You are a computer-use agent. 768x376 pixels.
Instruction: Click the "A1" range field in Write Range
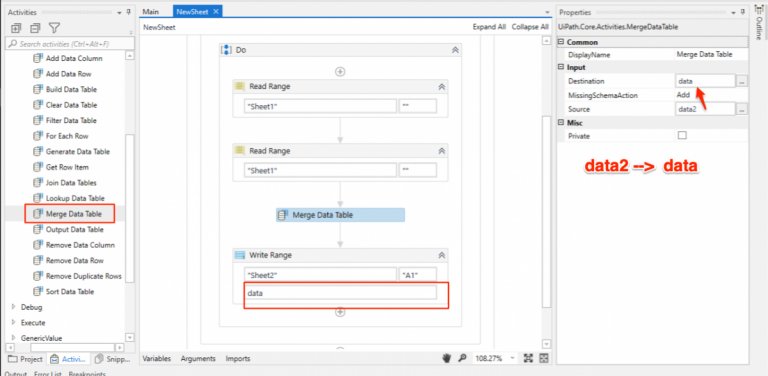pyautogui.click(x=418, y=275)
